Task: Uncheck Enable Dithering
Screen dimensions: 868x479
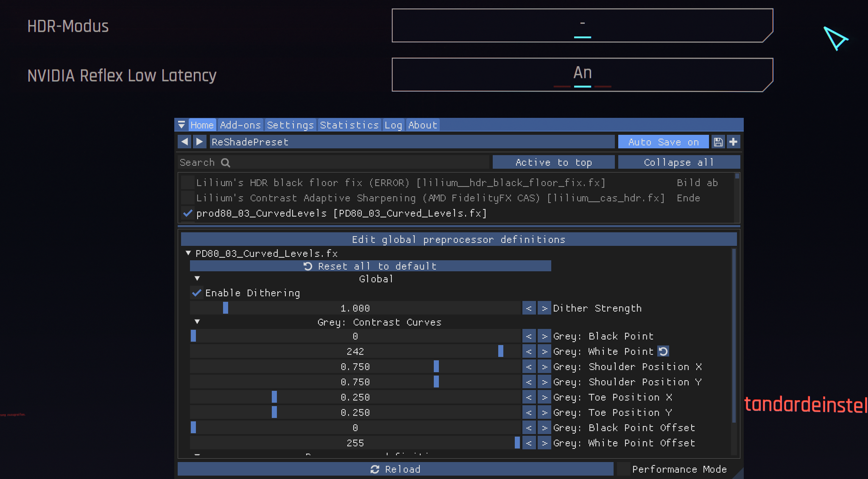Action: pyautogui.click(x=196, y=292)
